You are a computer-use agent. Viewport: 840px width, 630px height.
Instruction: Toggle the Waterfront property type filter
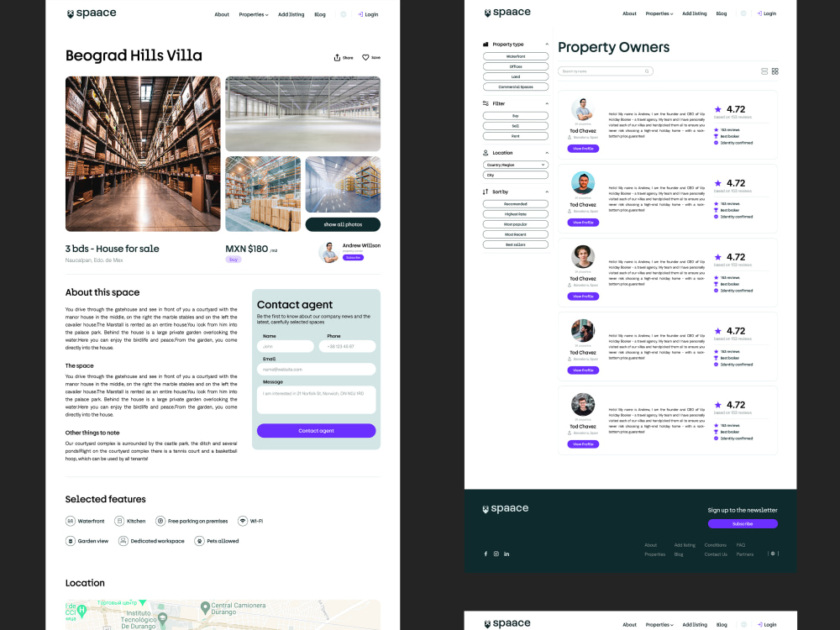point(516,56)
